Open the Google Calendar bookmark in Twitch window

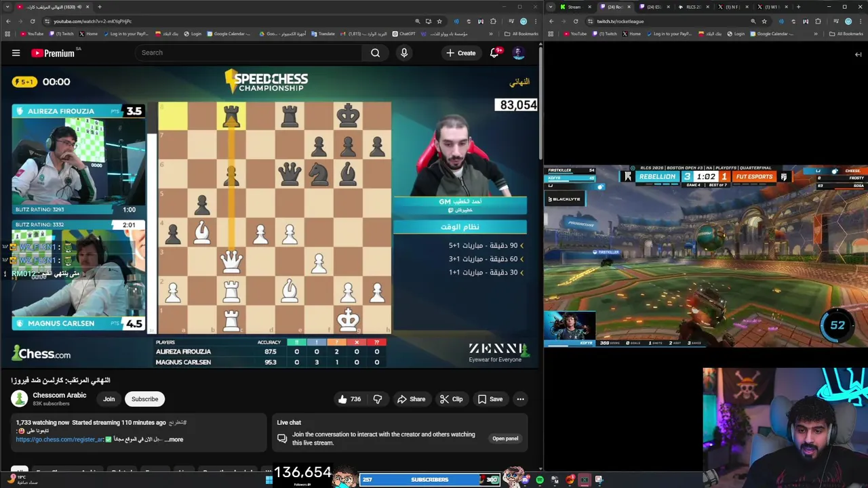[x=772, y=33]
